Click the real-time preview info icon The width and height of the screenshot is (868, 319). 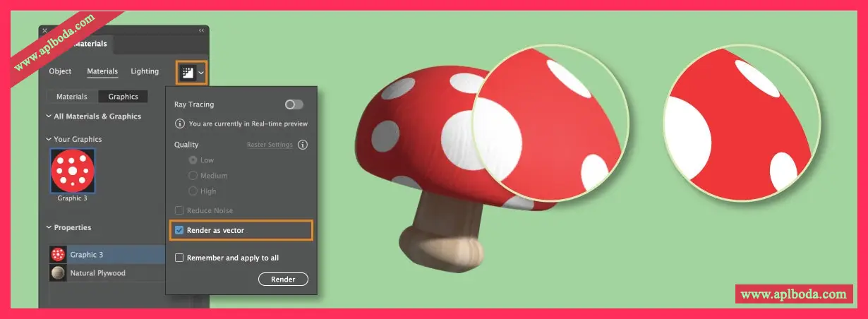(180, 124)
